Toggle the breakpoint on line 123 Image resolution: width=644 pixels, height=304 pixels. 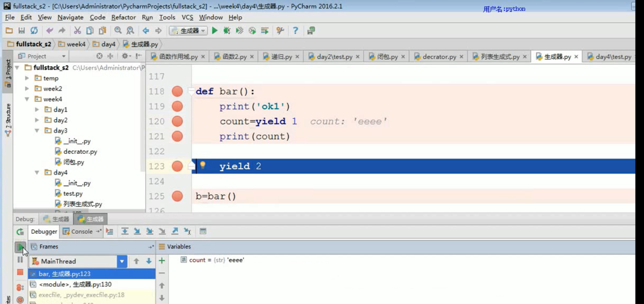pos(177,166)
